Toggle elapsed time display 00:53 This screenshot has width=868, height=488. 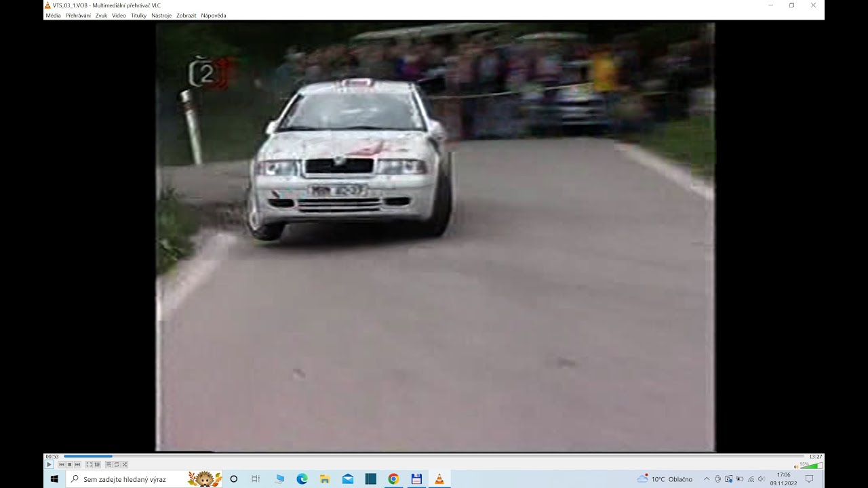[52, 457]
